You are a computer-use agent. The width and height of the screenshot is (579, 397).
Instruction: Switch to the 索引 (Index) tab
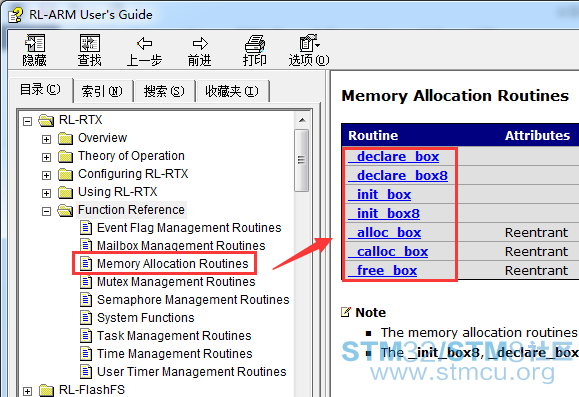pyautogui.click(x=102, y=91)
